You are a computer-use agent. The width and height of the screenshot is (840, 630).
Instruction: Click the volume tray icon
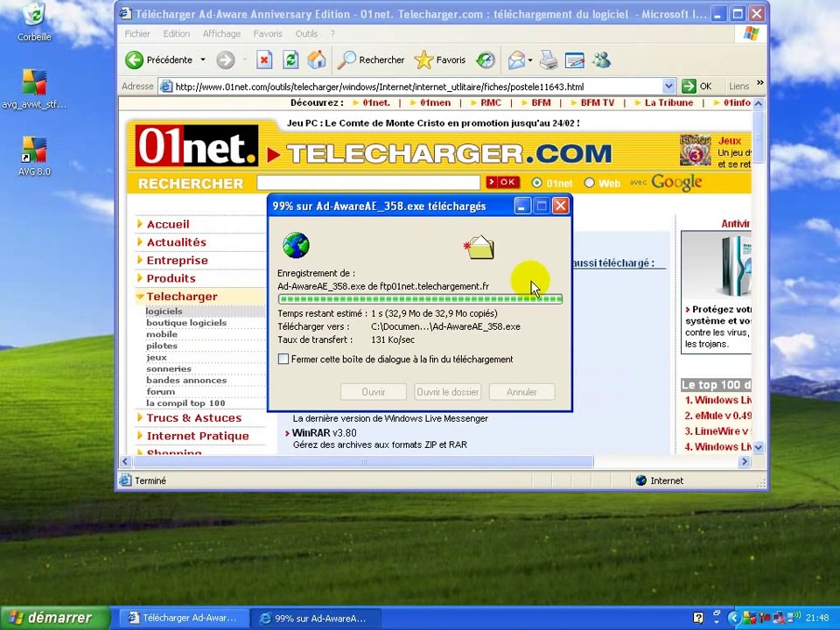click(795, 617)
